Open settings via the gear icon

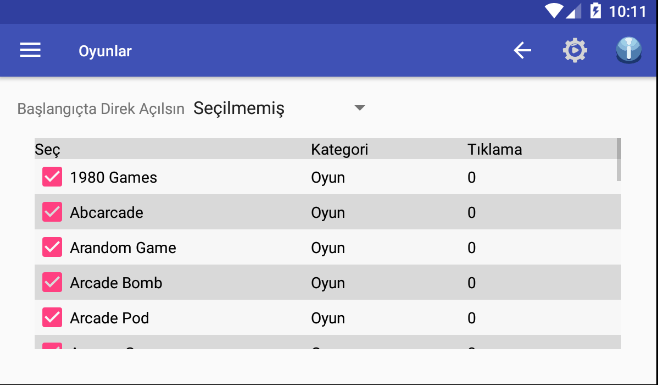click(x=575, y=50)
